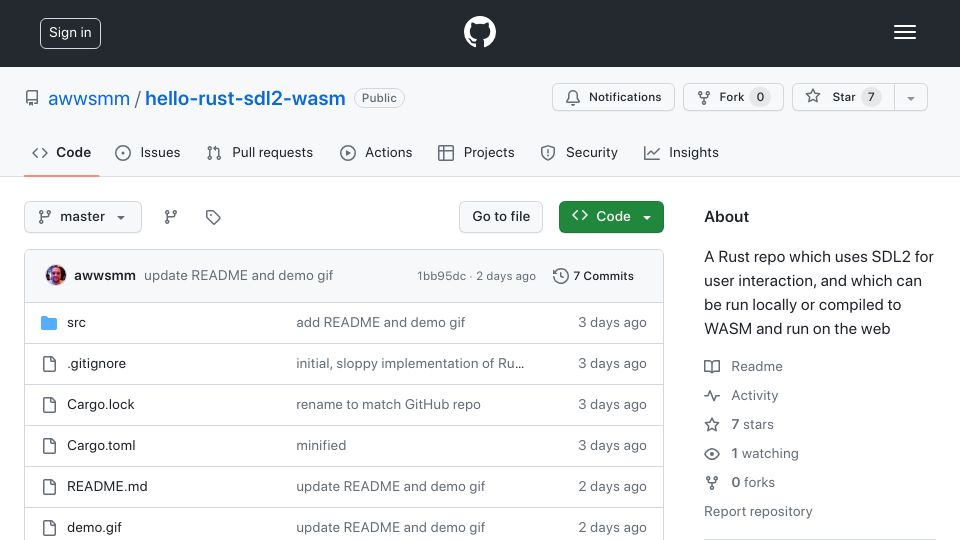Click the commits history clock icon
Viewport: 960px width, 540px height.
560,276
